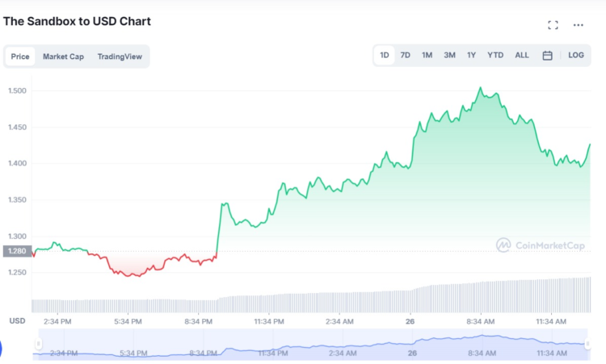Switch to the TradingView tab
606x364 pixels.
point(120,56)
